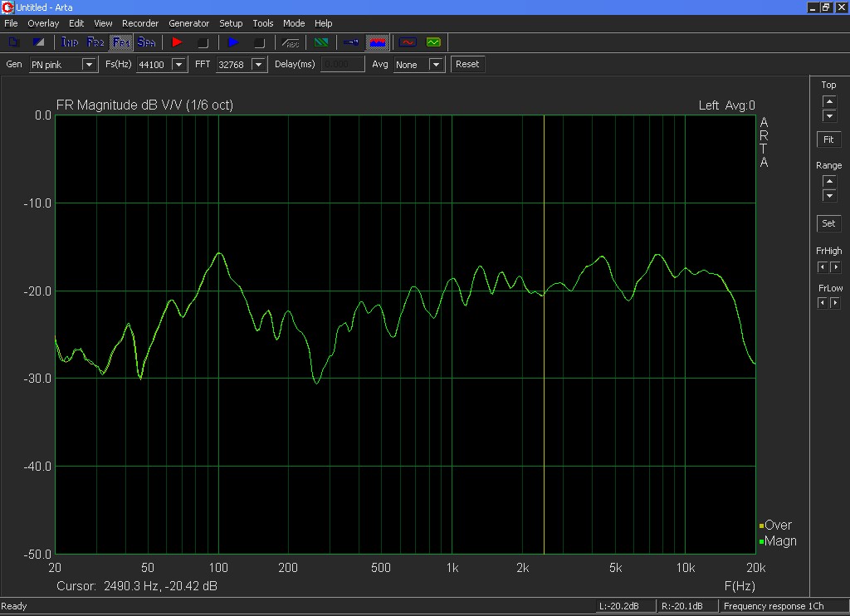Click the green waveform icon
Viewport: 850px width, 616px height.
pyautogui.click(x=433, y=42)
